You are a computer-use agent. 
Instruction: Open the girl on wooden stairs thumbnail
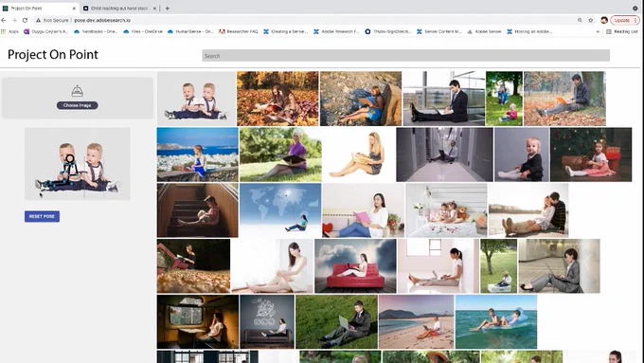tap(198, 210)
